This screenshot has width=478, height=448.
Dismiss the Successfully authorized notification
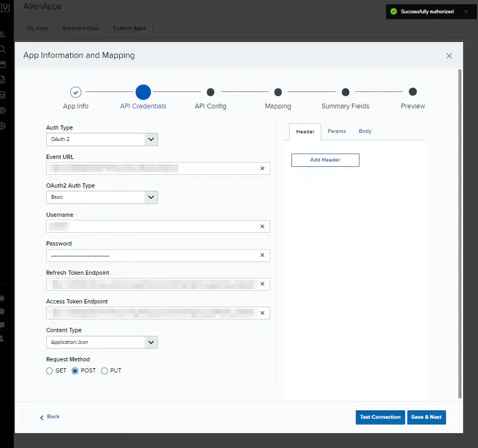click(x=466, y=11)
